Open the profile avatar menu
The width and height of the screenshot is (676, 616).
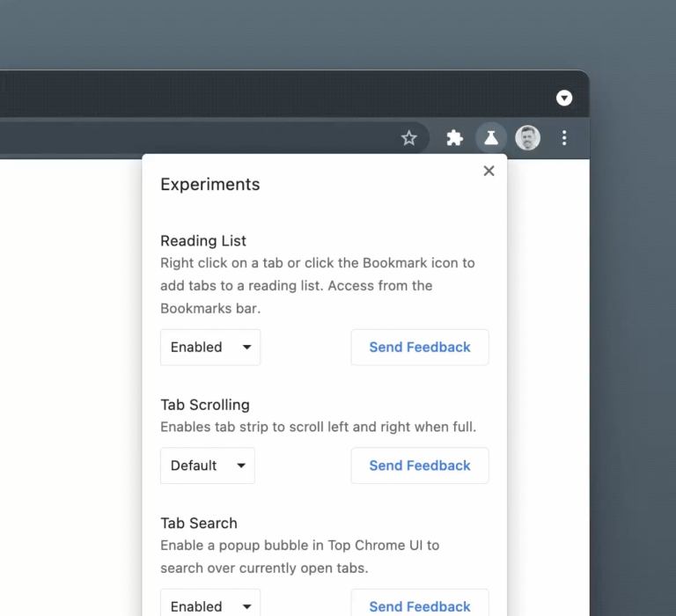coord(527,138)
